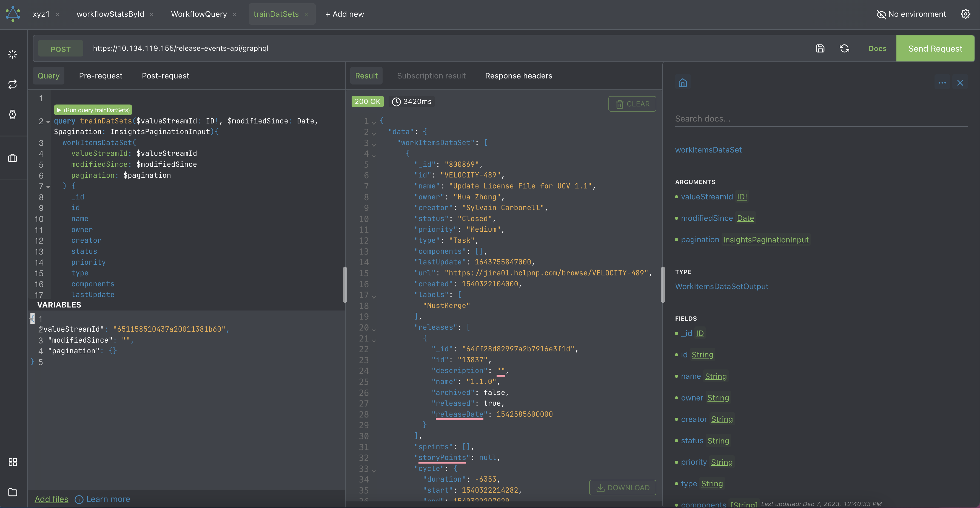Click the reload docs refresh icon
The width and height of the screenshot is (980, 508).
(844, 48)
